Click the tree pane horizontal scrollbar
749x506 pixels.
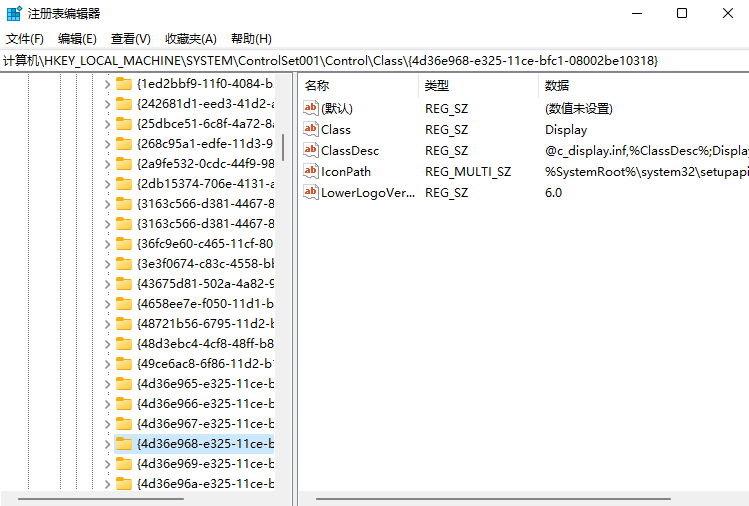coord(101,499)
